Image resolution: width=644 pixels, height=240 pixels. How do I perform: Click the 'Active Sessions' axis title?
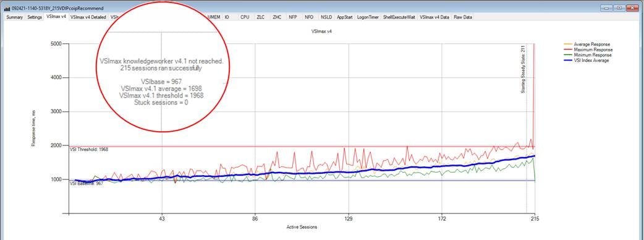[302, 227]
